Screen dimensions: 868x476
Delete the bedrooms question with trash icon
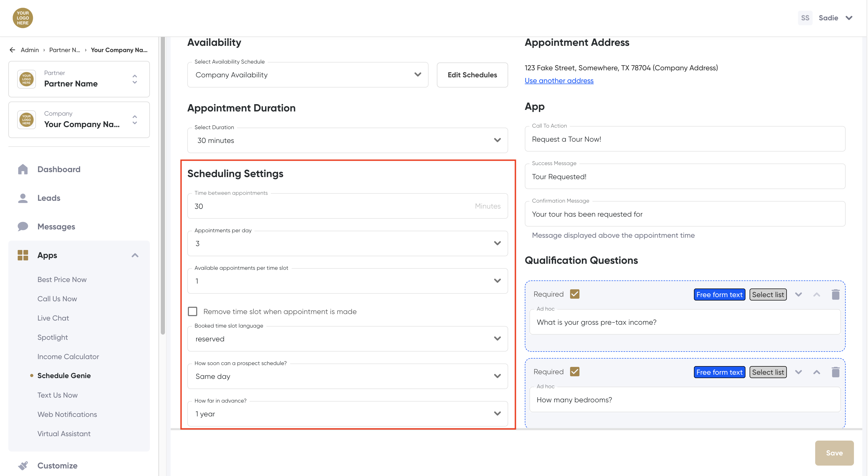pyautogui.click(x=835, y=372)
